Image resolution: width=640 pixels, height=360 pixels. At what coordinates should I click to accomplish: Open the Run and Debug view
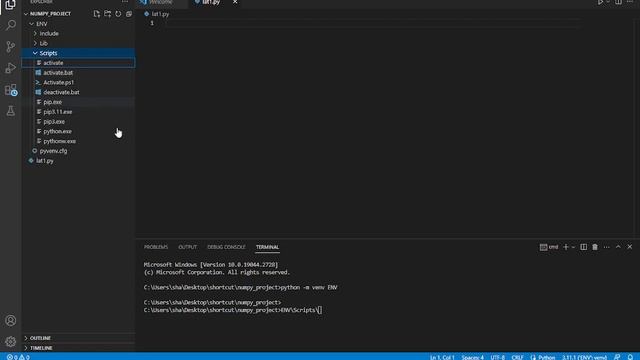[x=11, y=68]
